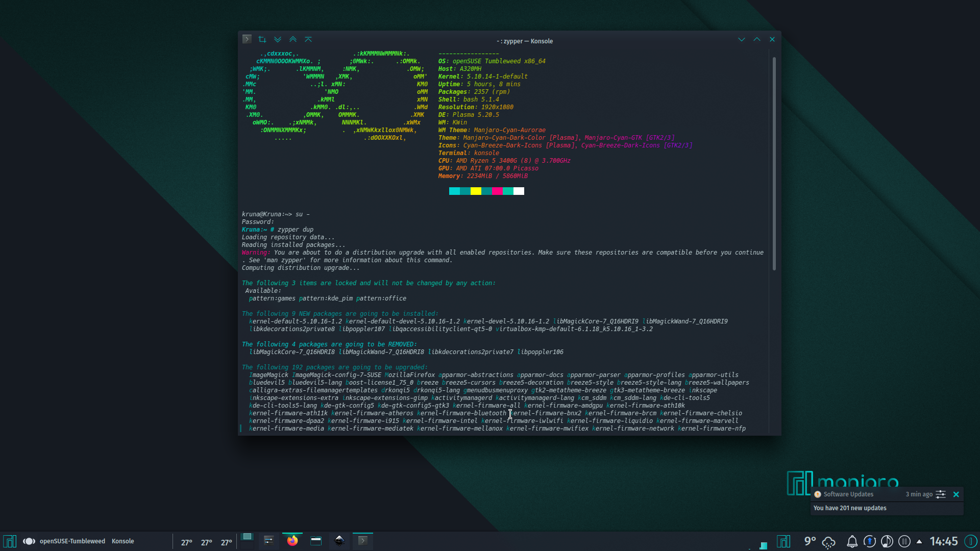Open the notifications bell in system tray

tap(852, 542)
